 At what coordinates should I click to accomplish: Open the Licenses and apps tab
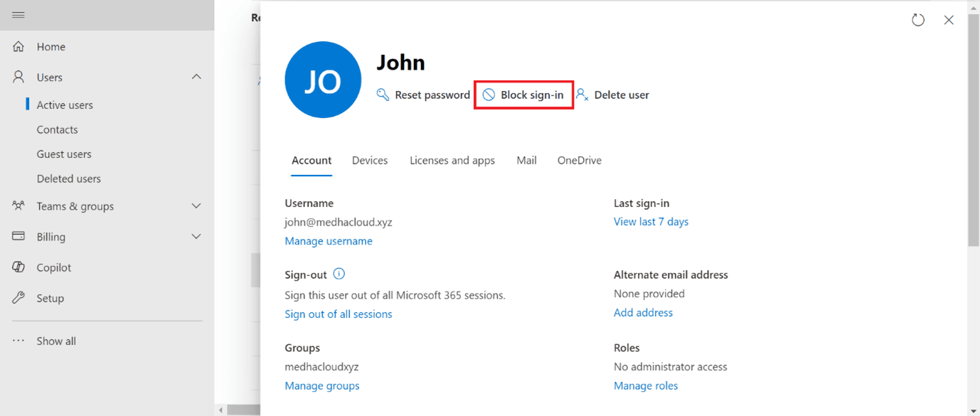452,160
